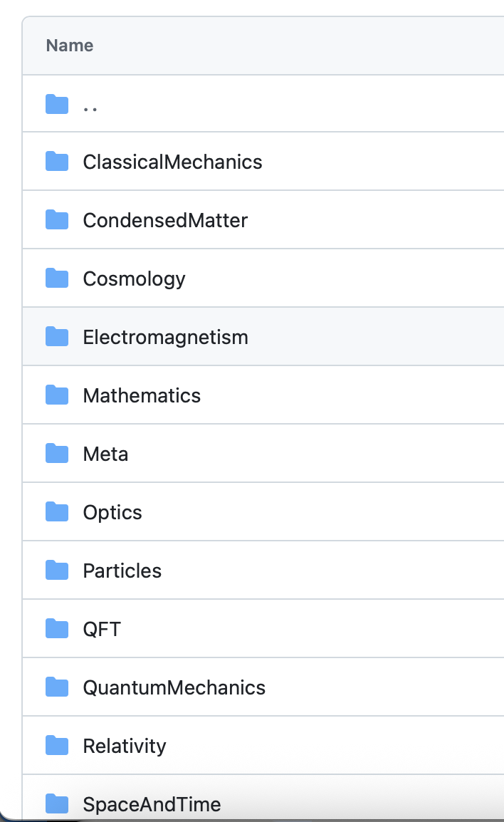Click the folder icon next to CondensedMatter
The image size is (504, 822).
(57, 220)
